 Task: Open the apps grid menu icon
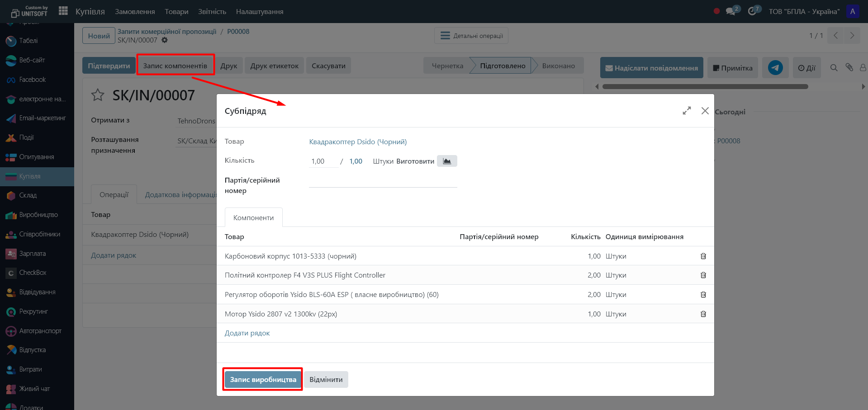pos(63,11)
